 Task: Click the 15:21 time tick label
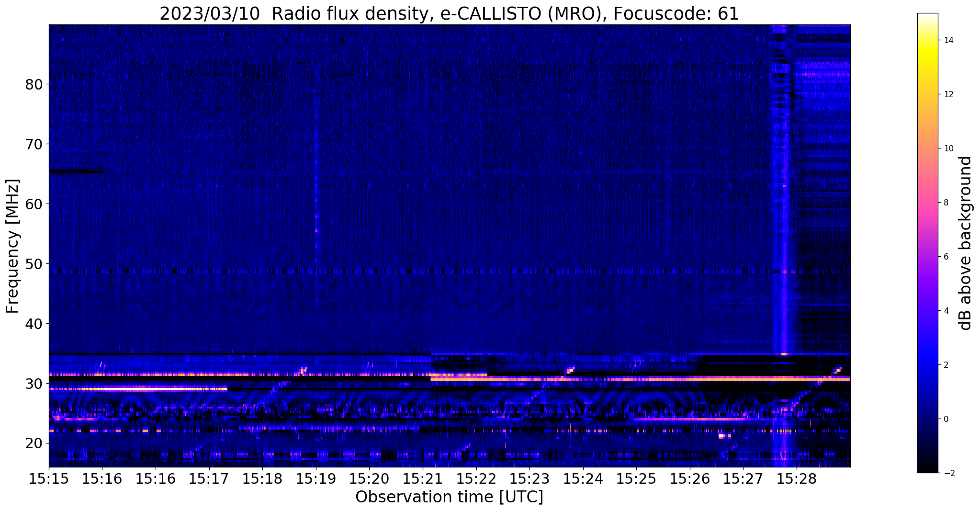coord(423,478)
